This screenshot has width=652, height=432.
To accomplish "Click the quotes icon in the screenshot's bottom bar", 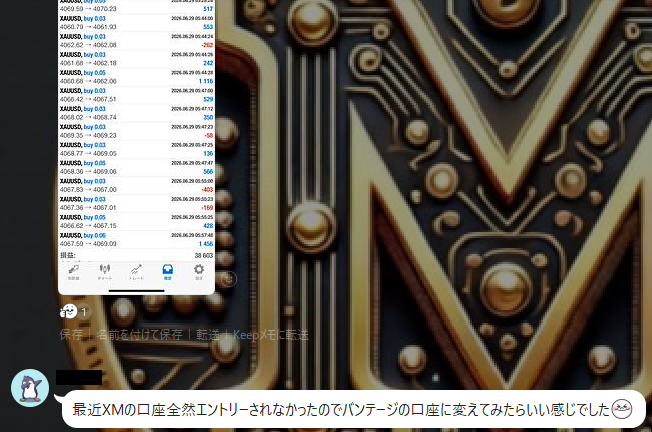I will (x=74, y=272).
